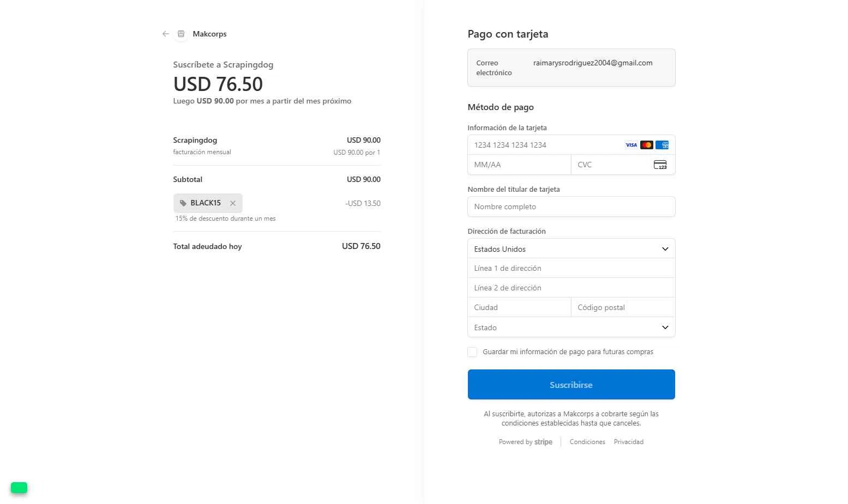Open the Privacidad link
The width and height of the screenshot is (848, 504).
[628, 442]
